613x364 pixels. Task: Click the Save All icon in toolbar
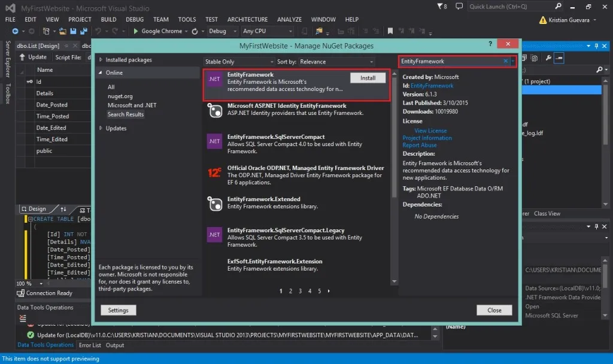(x=84, y=31)
